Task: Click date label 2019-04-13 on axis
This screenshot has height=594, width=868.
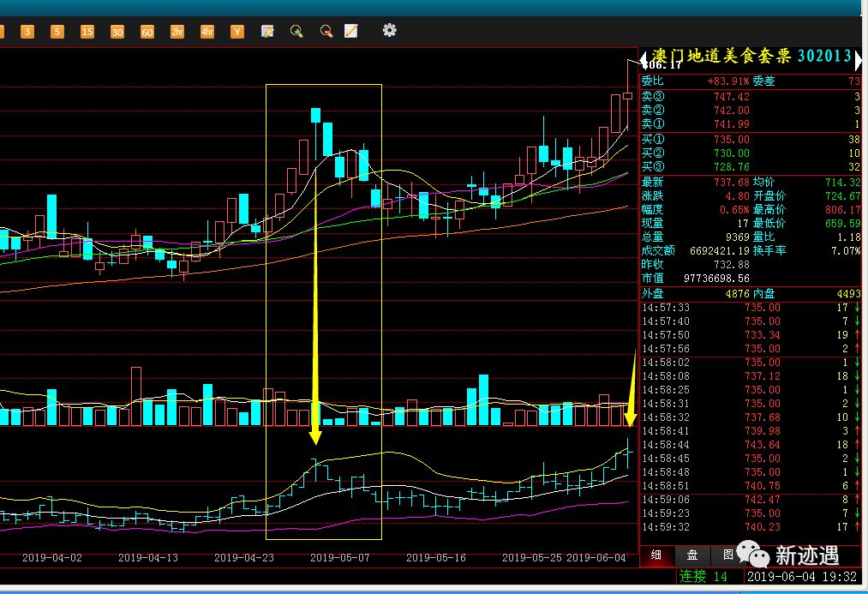Action: click(147, 558)
